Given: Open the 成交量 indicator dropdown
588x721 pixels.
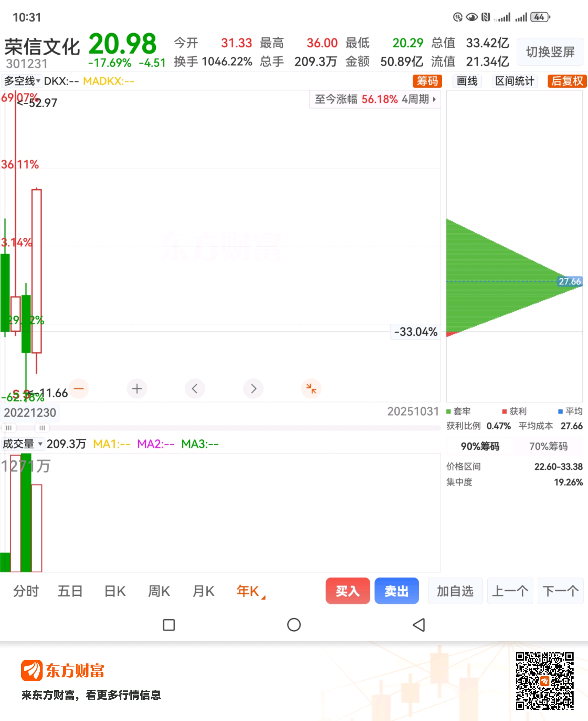Looking at the screenshot, I should click(23, 444).
